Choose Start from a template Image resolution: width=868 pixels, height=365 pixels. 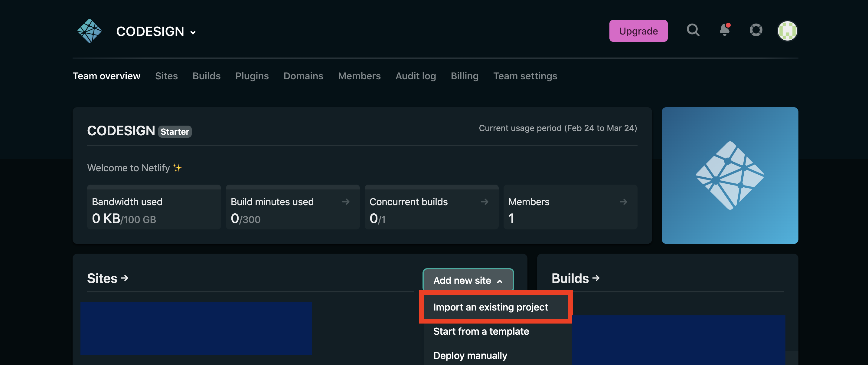[x=481, y=331]
